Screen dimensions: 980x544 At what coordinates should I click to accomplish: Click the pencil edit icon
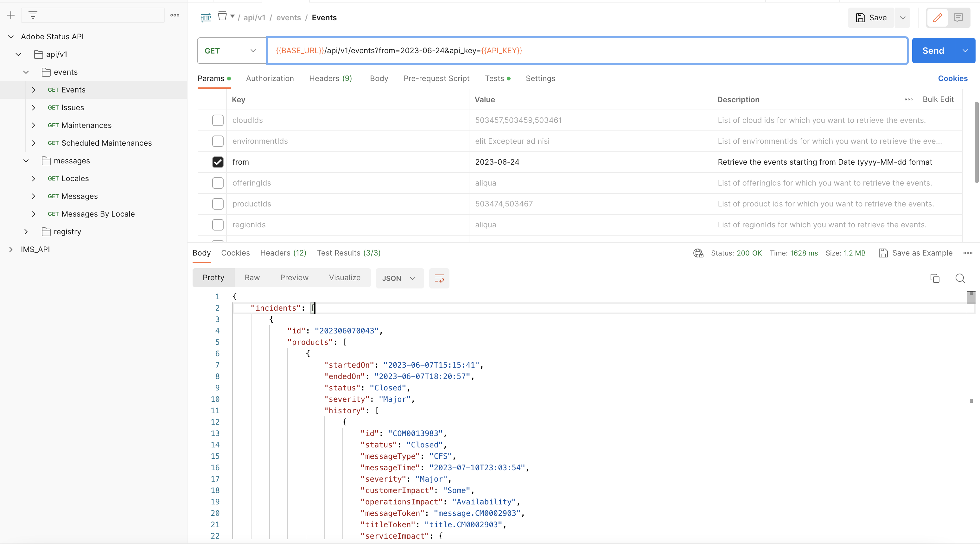(x=937, y=17)
